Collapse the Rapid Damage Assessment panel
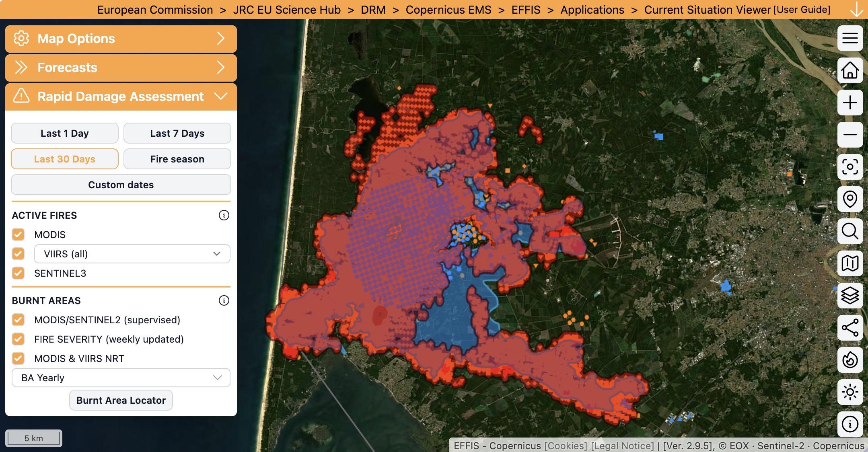868x452 pixels. click(221, 96)
